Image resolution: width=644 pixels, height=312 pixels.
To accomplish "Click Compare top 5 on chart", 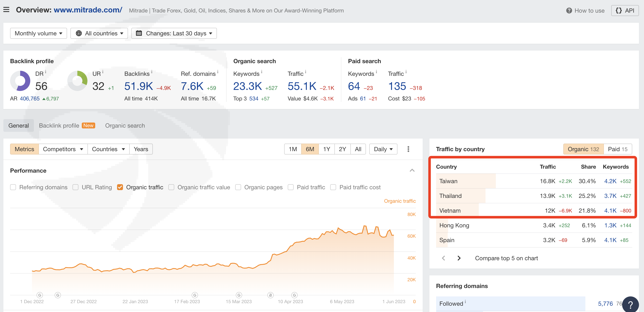I will [506, 258].
